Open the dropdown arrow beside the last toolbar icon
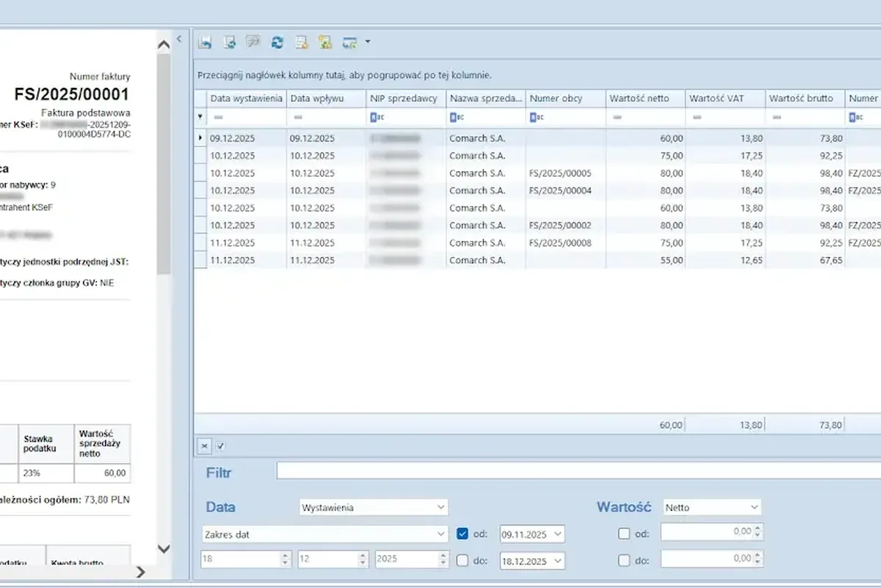This screenshot has height=588, width=881. pyautogui.click(x=367, y=43)
